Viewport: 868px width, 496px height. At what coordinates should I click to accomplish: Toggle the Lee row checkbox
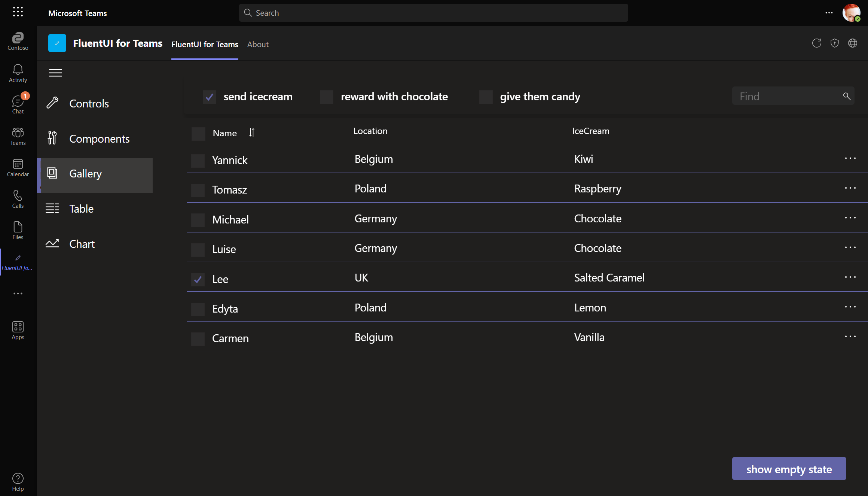(x=198, y=279)
